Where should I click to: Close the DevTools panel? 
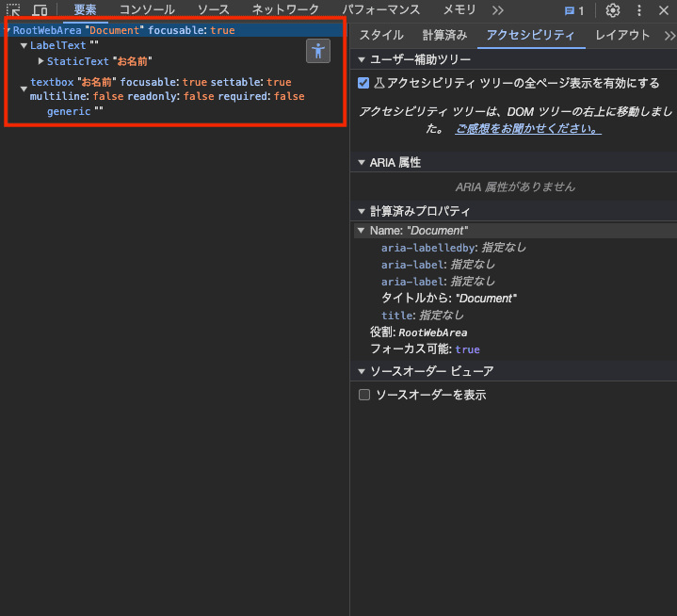pos(663,10)
